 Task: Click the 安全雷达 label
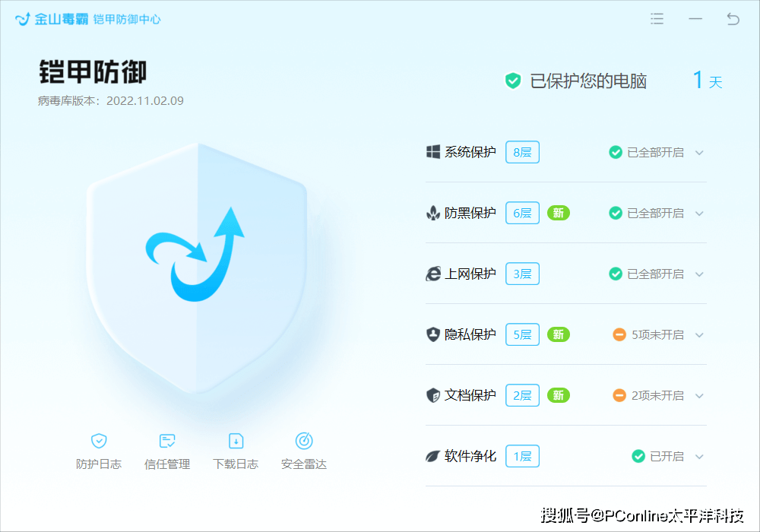click(304, 464)
